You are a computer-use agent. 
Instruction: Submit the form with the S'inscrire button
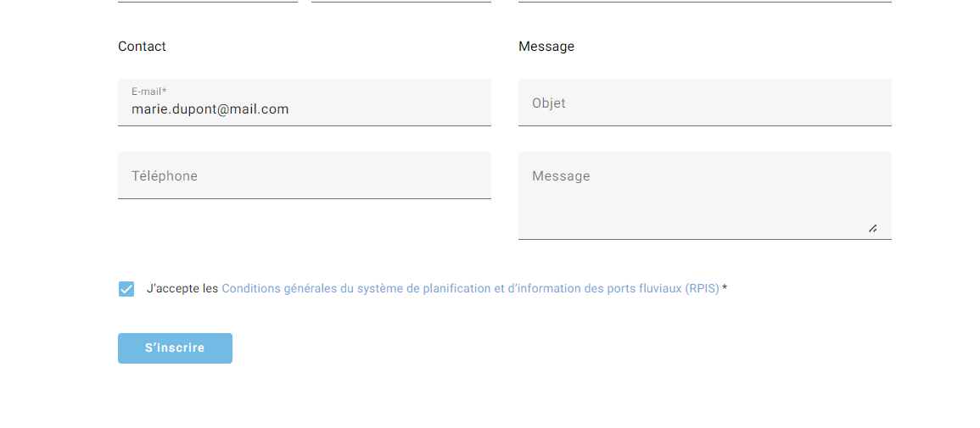click(175, 348)
